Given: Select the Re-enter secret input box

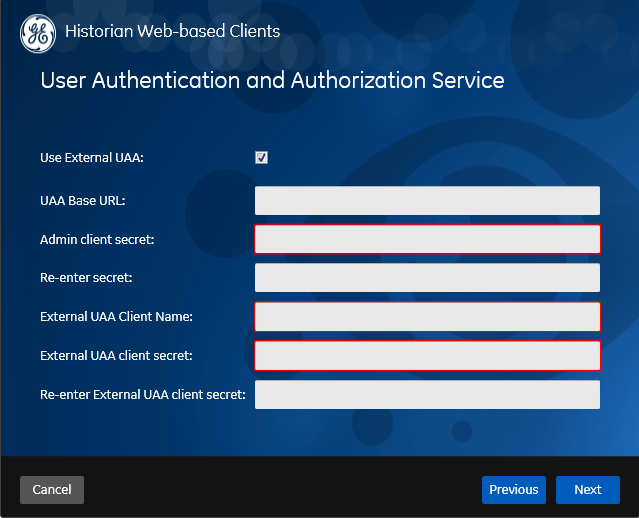Looking at the screenshot, I should [x=427, y=278].
